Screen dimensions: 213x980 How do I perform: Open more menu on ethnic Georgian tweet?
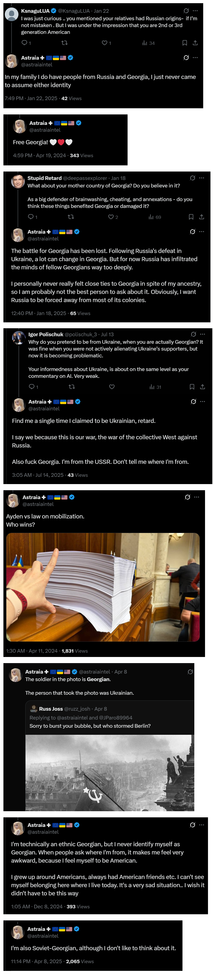[x=202, y=825]
